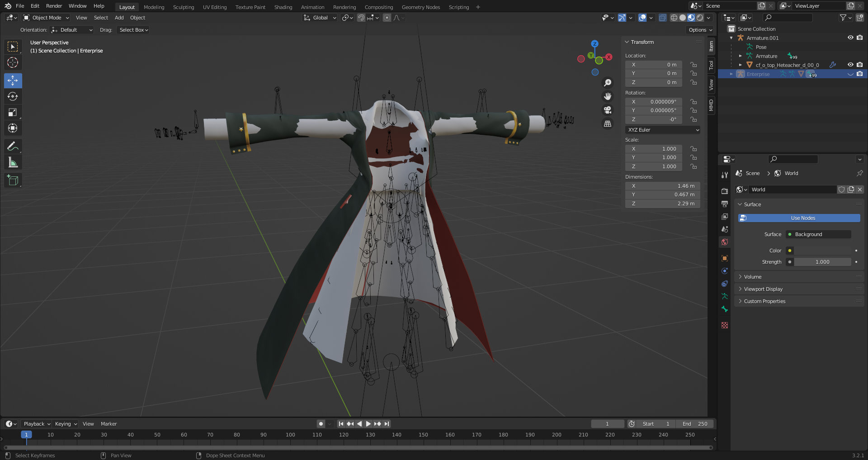Switch to the Shading workspace tab
The image size is (868, 460).
(x=283, y=7)
